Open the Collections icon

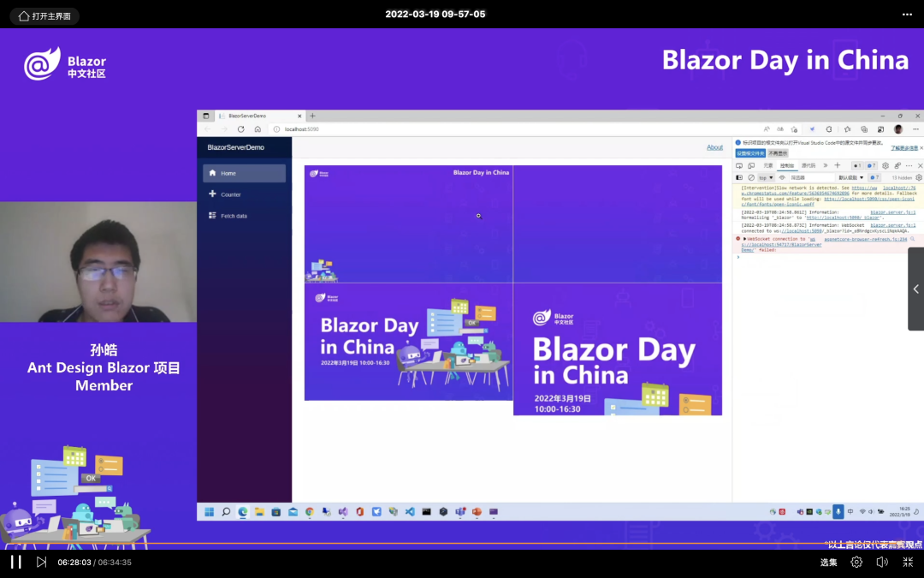pyautogui.click(x=864, y=129)
